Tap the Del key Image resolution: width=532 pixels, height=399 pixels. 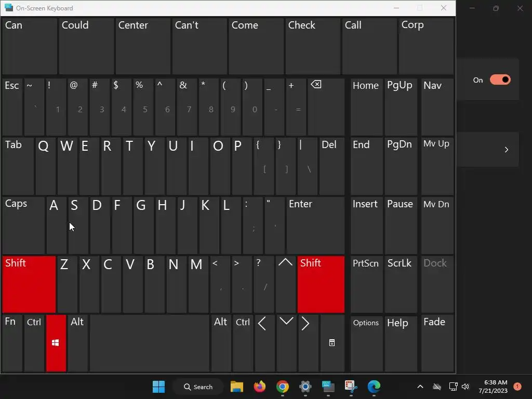(x=332, y=166)
